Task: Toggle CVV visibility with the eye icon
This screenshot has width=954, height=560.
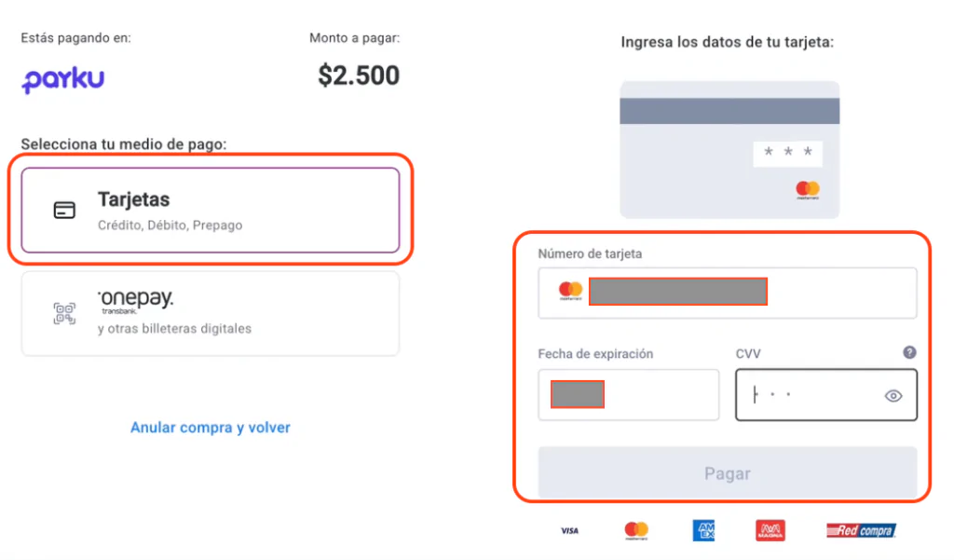Action: pyautogui.click(x=893, y=395)
